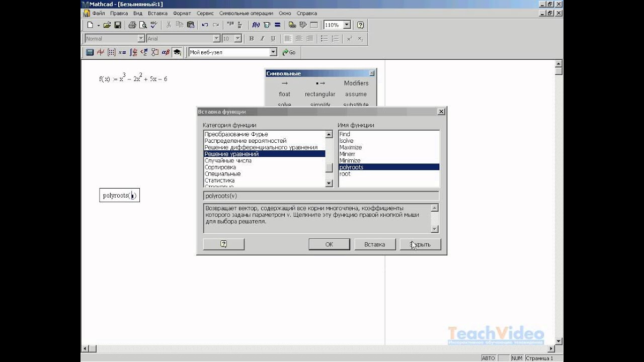Open the Graph toolbar palette
The width and height of the screenshot is (644, 362).
pyautogui.click(x=101, y=52)
